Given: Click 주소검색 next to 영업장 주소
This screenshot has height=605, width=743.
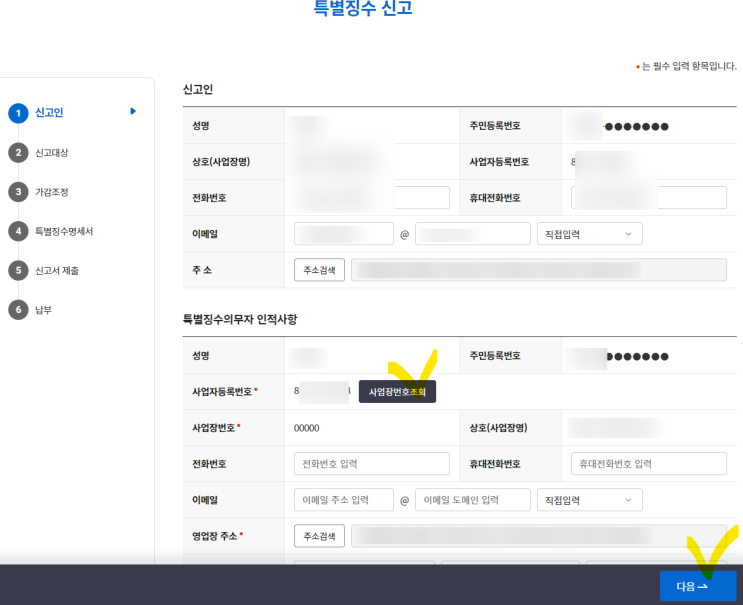Looking at the screenshot, I should pos(319,536).
